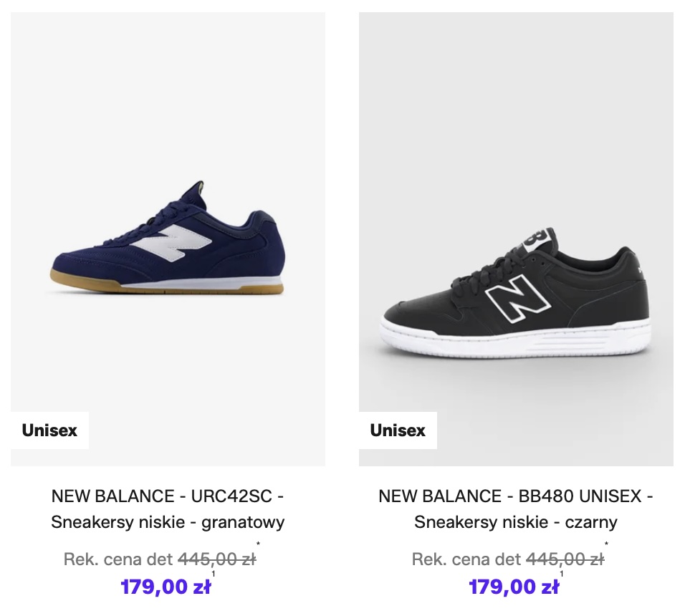The height and width of the screenshot is (616, 685).
Task: Click the 179,00 zł price under URC42SC
Action: click(x=166, y=587)
